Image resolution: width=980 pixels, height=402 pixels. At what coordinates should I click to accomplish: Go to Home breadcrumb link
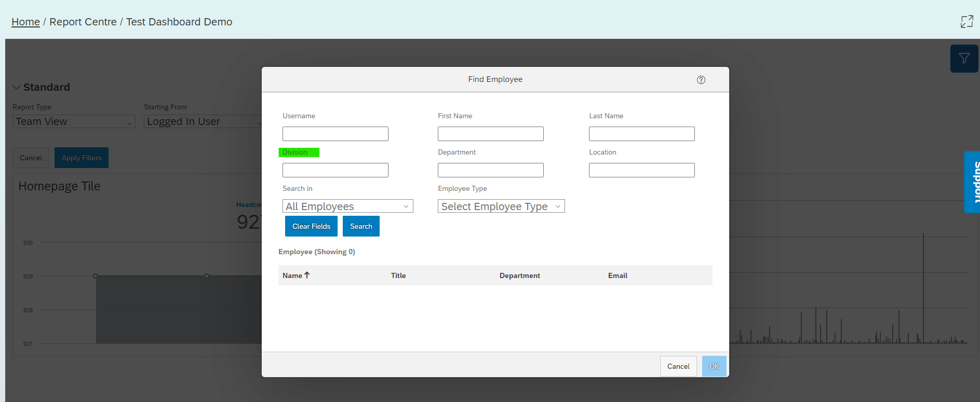tap(25, 22)
